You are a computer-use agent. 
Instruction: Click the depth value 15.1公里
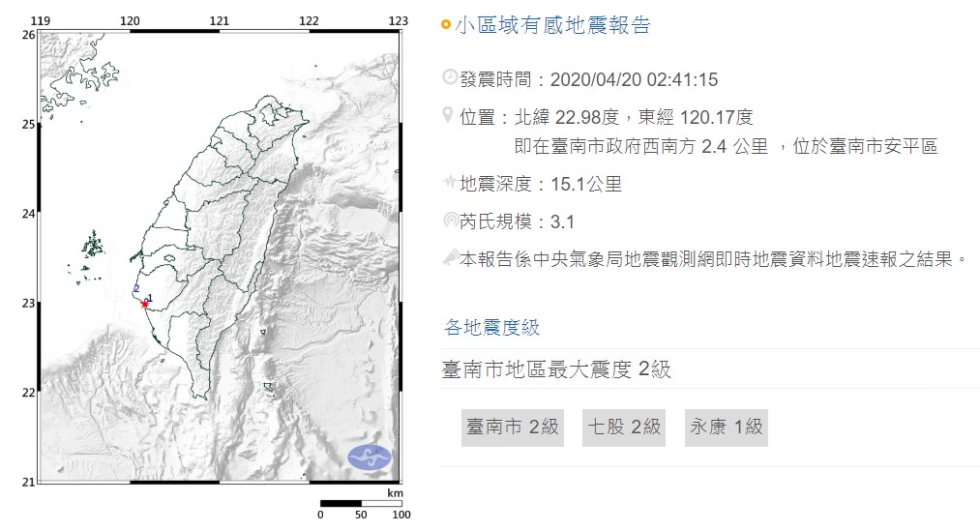586,184
